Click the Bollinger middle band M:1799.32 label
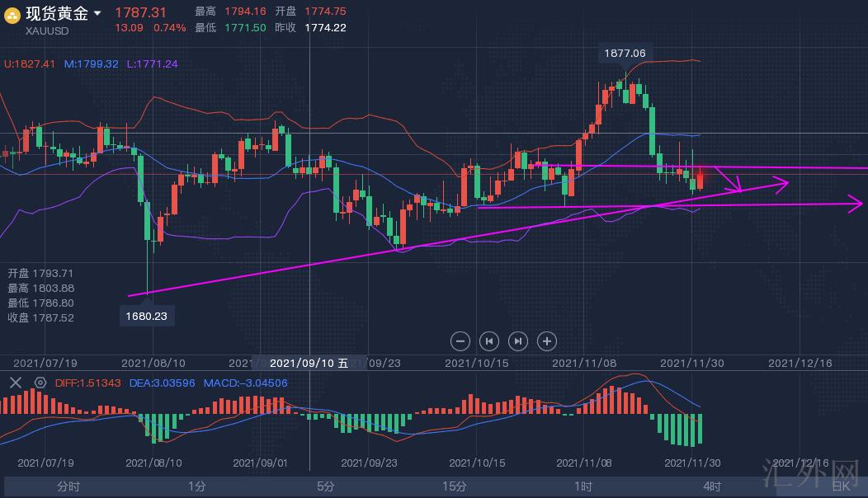 tap(91, 63)
